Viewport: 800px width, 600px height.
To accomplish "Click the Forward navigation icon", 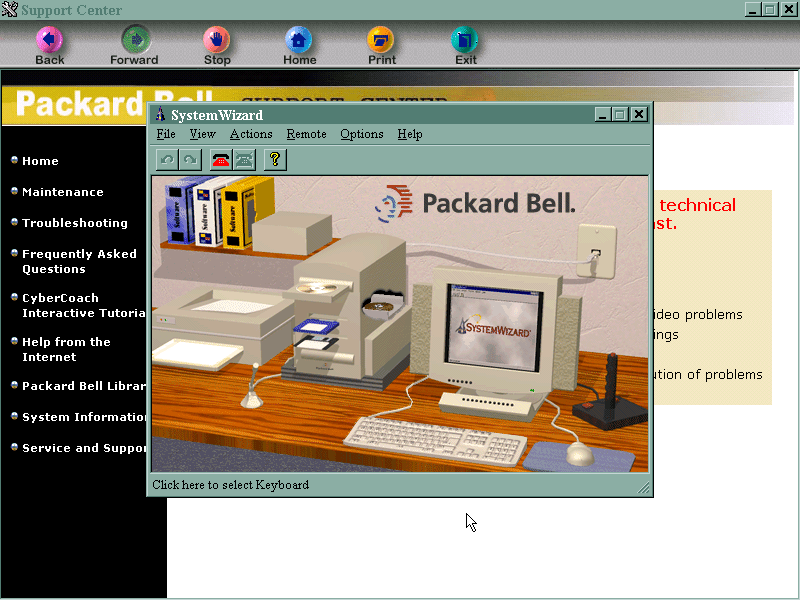I will click(134, 40).
